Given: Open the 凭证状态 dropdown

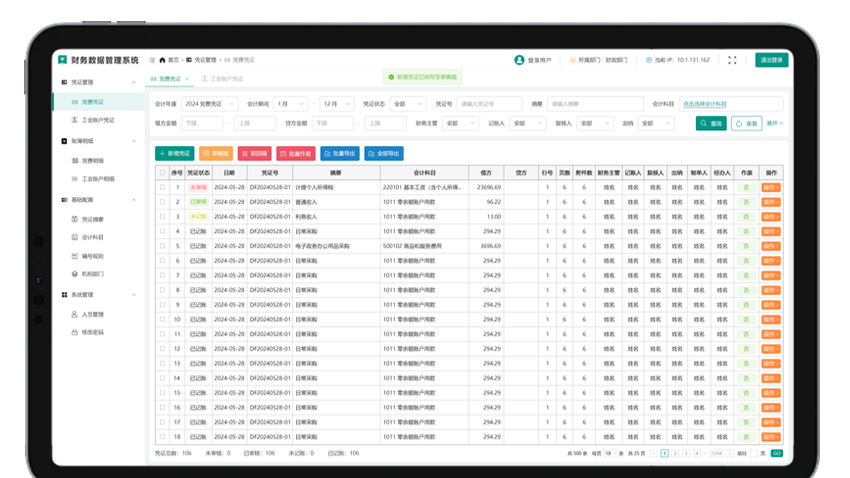Looking at the screenshot, I should pyautogui.click(x=408, y=104).
